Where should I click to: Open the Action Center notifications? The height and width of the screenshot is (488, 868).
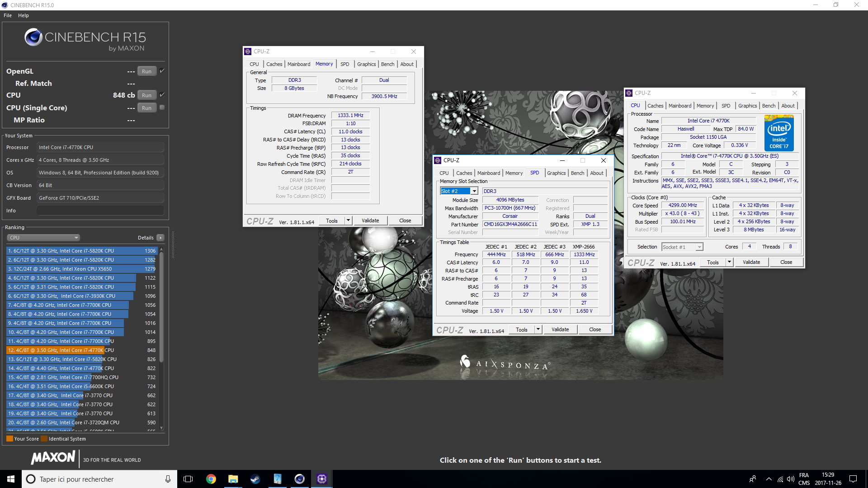[x=853, y=479]
